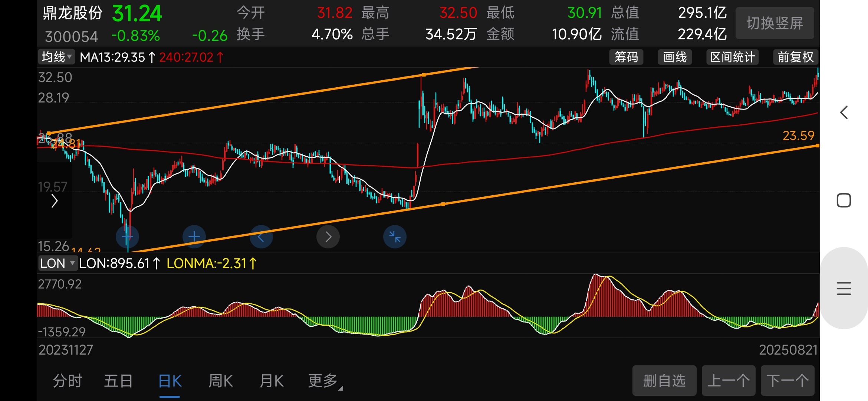Tap float market value 229.4亿

[x=702, y=34]
